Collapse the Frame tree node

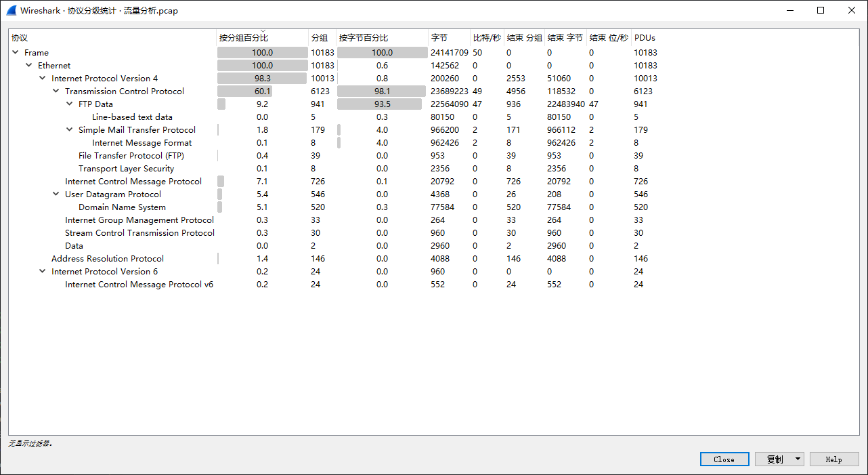(16, 52)
